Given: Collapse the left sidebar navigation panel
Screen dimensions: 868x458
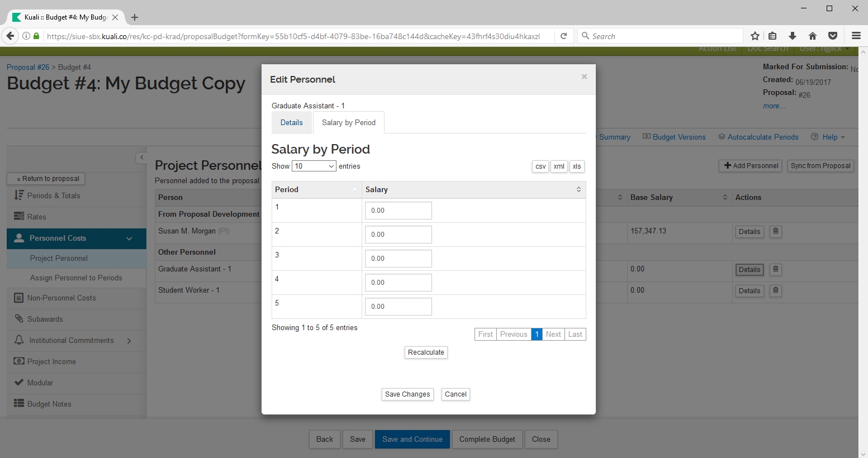Looking at the screenshot, I should pos(141,158).
